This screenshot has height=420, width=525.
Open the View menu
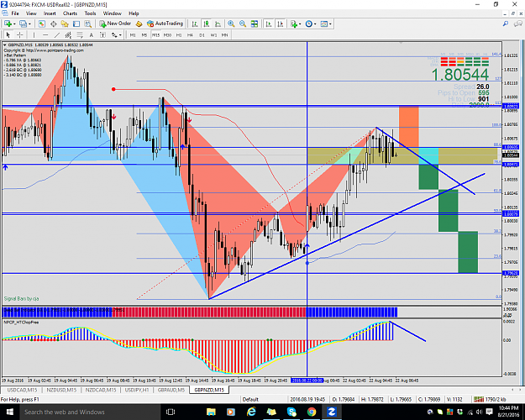point(31,13)
